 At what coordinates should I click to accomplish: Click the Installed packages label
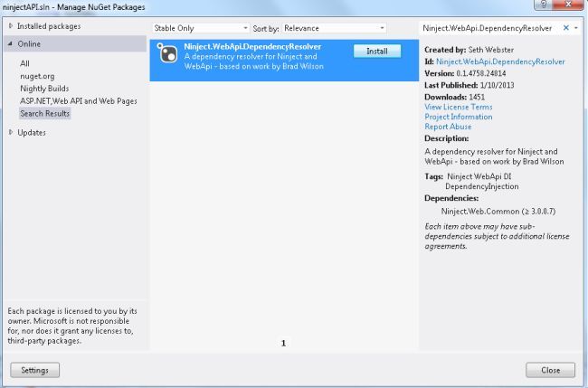(x=49, y=26)
